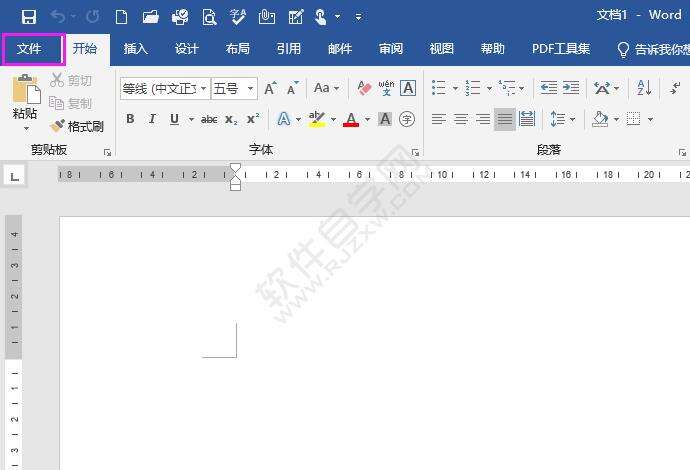This screenshot has height=470, width=690.
Task: Paste clipboard content with 粘贴
Action: 25,96
